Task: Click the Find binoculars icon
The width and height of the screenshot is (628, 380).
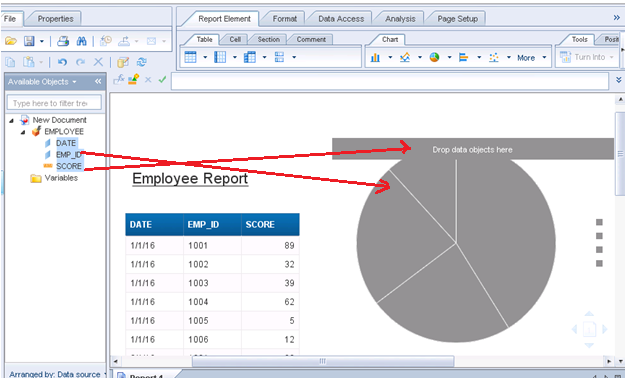Action: [82, 41]
